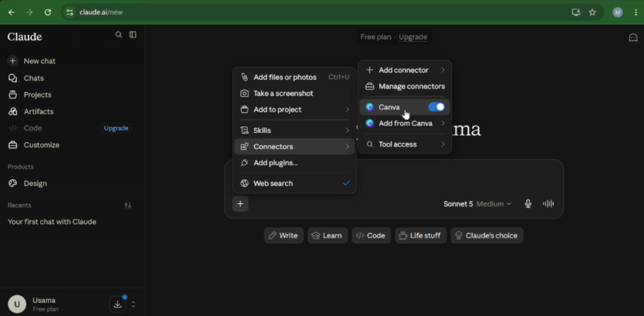Click the install app icon in address bar
This screenshot has width=644, height=316.
pyautogui.click(x=576, y=13)
